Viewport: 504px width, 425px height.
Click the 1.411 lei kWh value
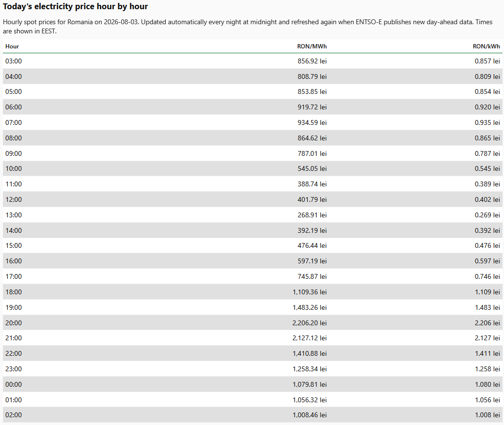click(488, 353)
